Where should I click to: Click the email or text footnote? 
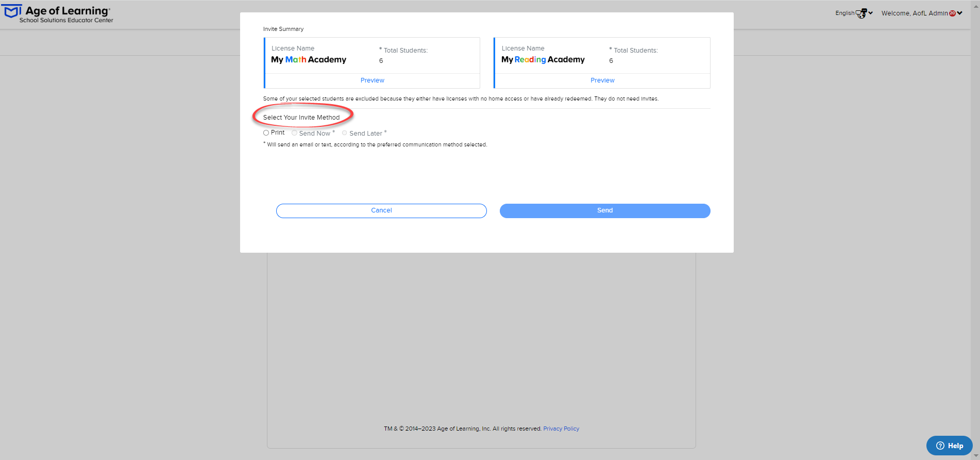pyautogui.click(x=375, y=144)
